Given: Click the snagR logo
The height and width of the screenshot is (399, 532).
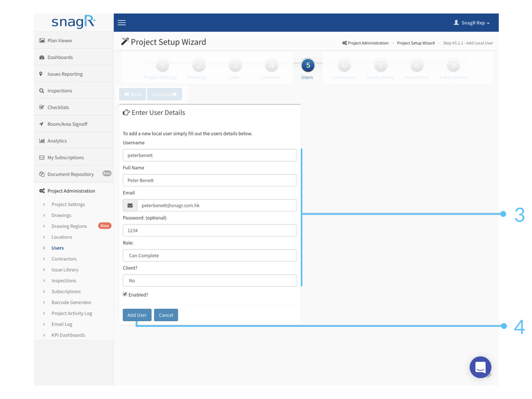Looking at the screenshot, I should (73, 22).
